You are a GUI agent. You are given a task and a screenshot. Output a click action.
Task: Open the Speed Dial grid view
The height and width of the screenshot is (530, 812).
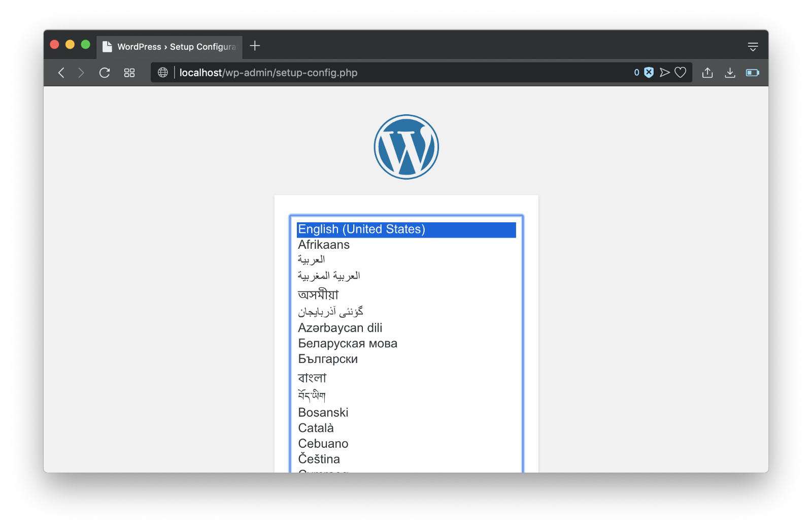pyautogui.click(x=129, y=73)
